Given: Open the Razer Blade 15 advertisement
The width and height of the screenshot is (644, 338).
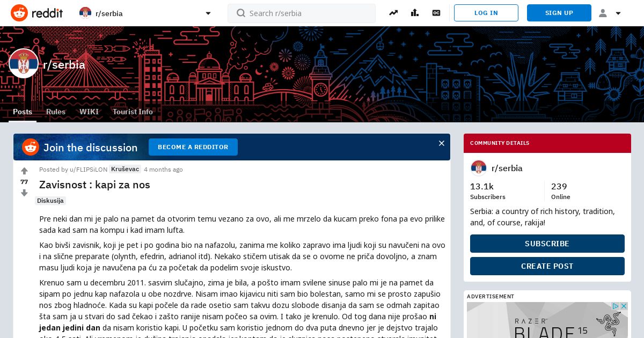Looking at the screenshot, I should coord(547,320).
